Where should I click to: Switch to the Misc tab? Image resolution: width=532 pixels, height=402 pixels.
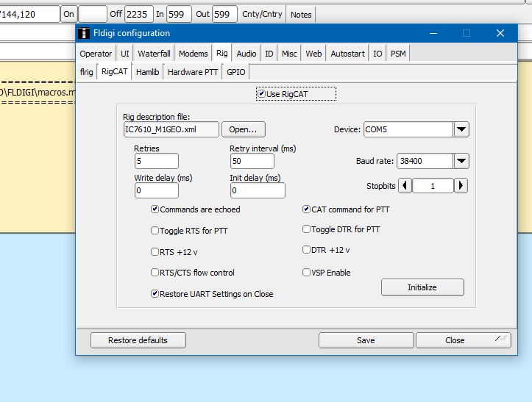[x=289, y=54]
